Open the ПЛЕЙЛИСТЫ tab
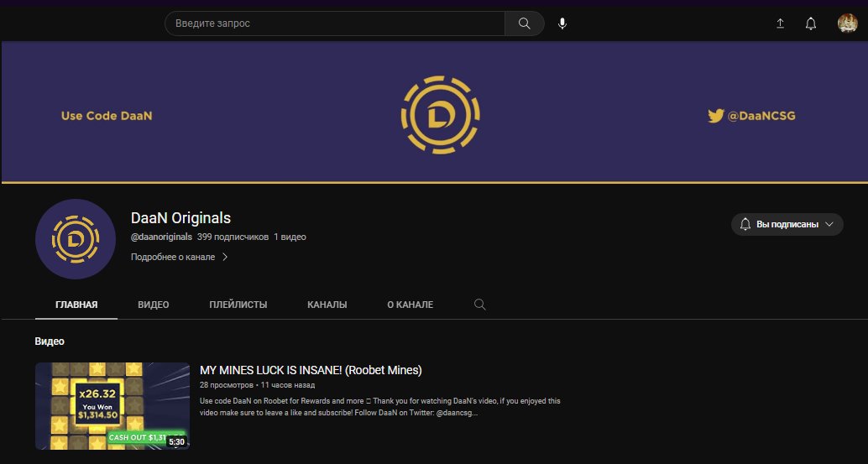The image size is (868, 464). point(238,305)
